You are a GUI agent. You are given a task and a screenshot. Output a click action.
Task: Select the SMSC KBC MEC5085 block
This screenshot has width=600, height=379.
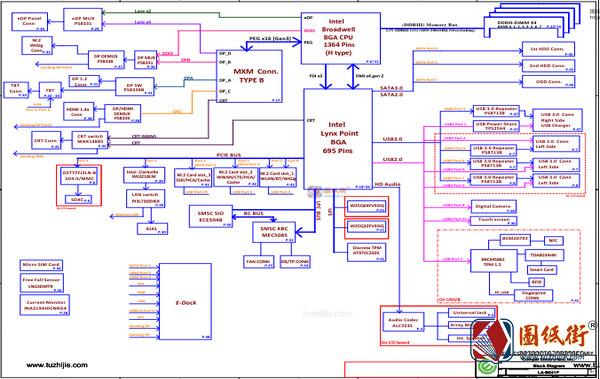(274, 232)
